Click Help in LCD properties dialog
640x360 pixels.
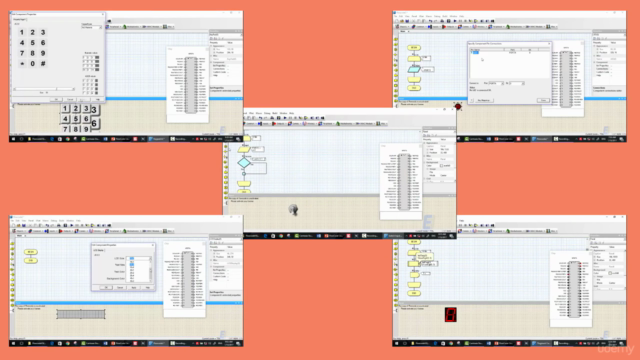[148, 288]
